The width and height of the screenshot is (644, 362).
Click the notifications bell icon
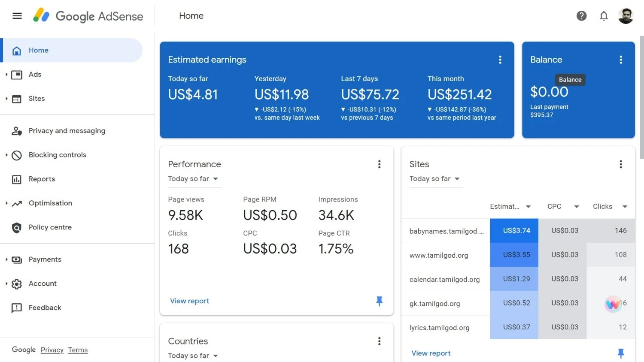coord(604,16)
